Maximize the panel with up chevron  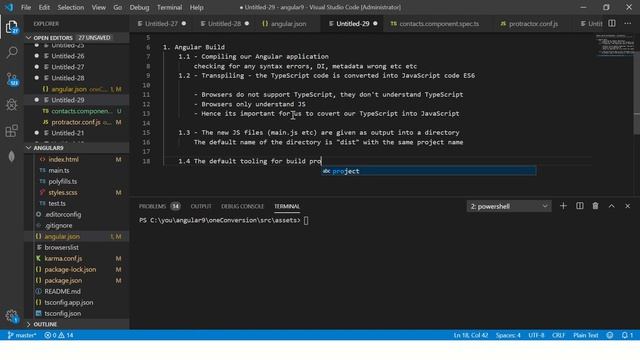point(611,206)
